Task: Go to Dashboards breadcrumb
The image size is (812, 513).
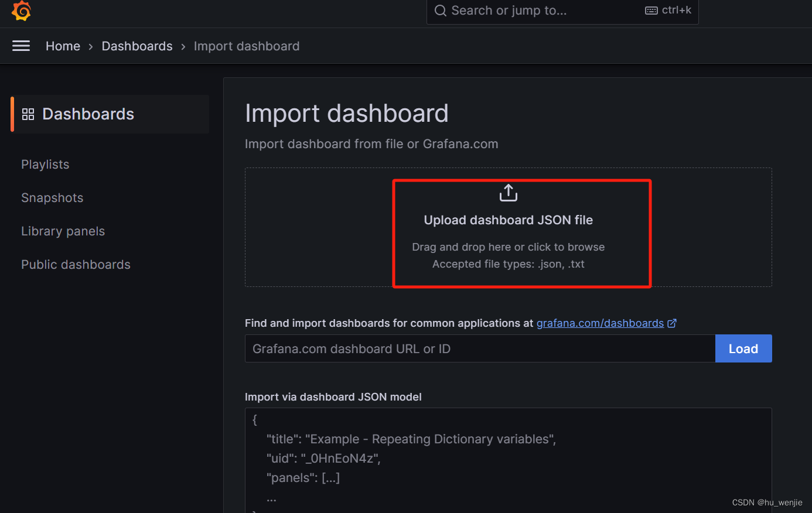Action: 137,46
